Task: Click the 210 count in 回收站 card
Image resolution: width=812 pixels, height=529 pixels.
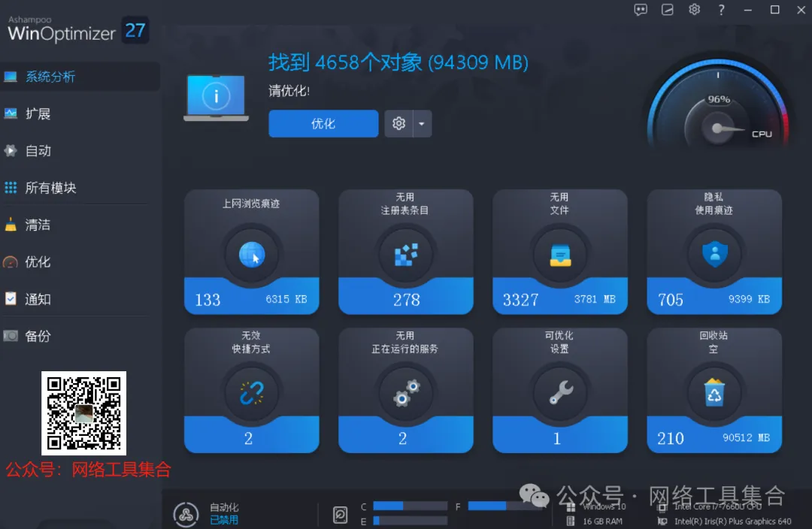Action: pos(670,438)
